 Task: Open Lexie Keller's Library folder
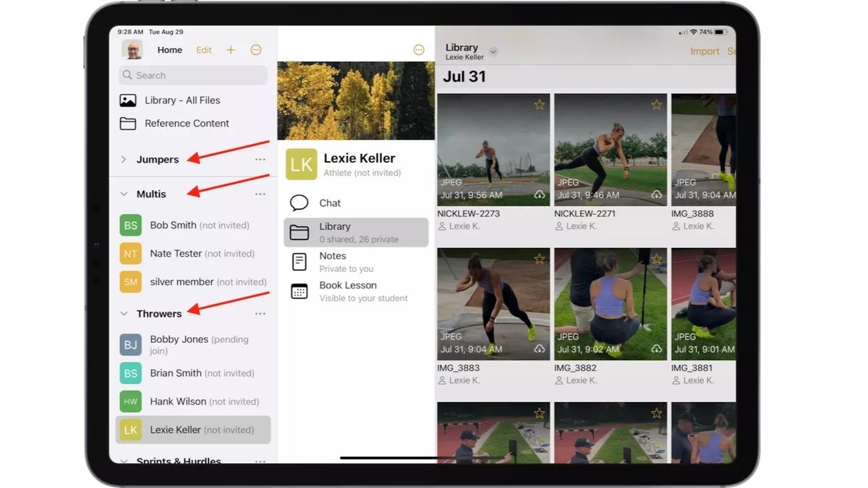(x=335, y=226)
